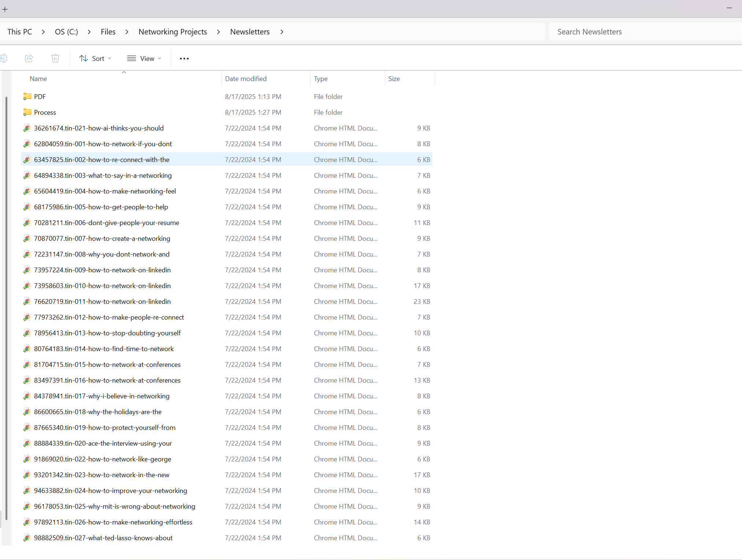Select tin-010-how-to-network-on-linkedin file
Image resolution: width=742 pixels, height=560 pixels.
102,286
